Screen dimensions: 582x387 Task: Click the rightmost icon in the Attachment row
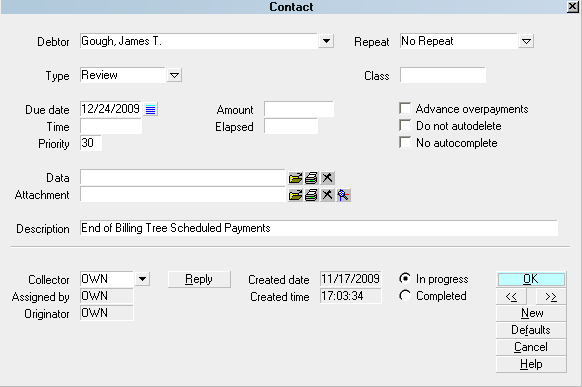pyautogui.click(x=343, y=195)
